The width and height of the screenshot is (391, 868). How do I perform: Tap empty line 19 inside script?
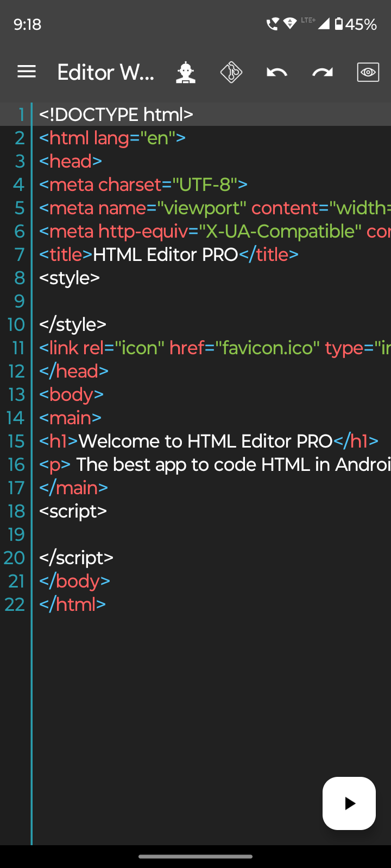click(212, 534)
